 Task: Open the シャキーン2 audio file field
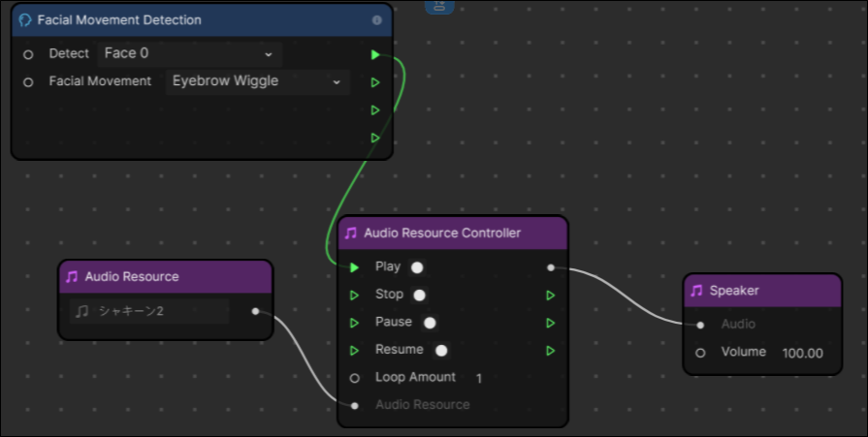pos(149,311)
